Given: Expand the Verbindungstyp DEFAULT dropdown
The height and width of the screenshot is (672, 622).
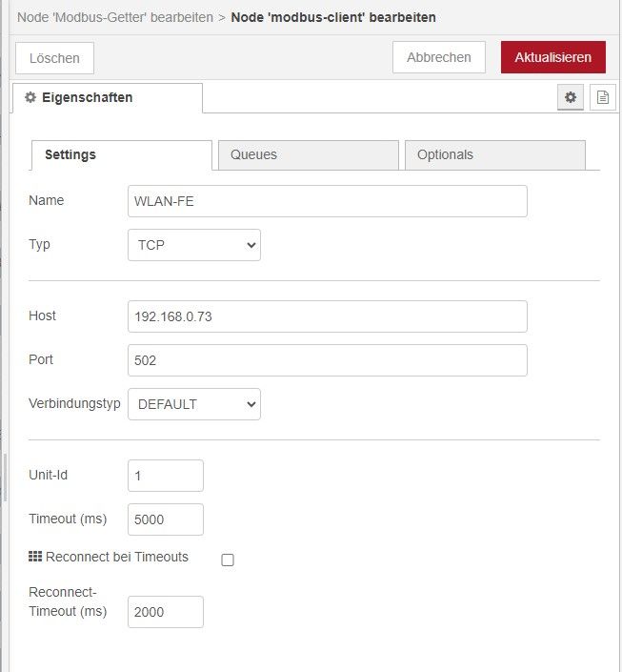Looking at the screenshot, I should click(x=194, y=404).
